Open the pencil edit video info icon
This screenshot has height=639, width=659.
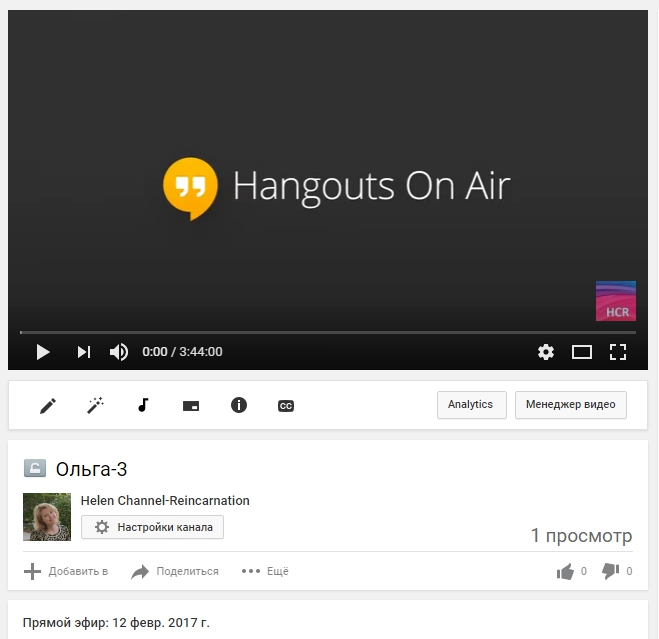click(48, 405)
